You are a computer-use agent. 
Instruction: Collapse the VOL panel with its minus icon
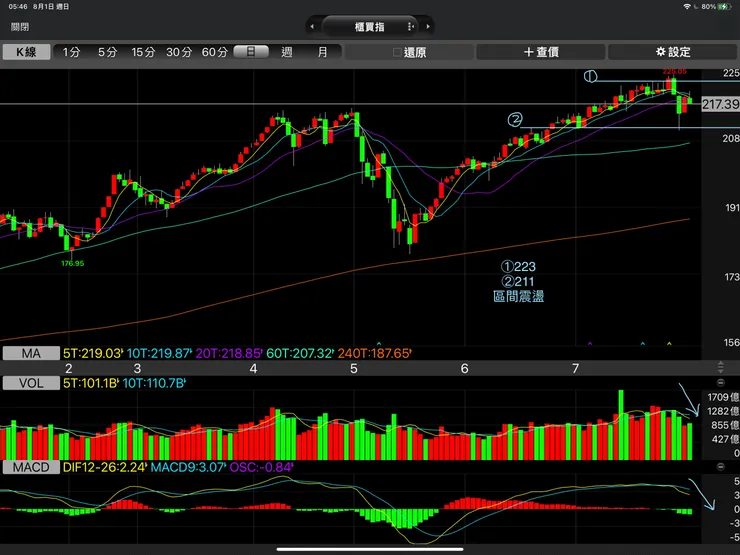click(721, 382)
